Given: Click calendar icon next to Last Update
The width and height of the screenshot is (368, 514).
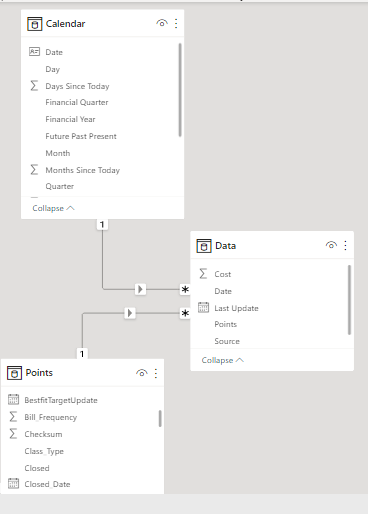Looking at the screenshot, I should [x=203, y=307].
